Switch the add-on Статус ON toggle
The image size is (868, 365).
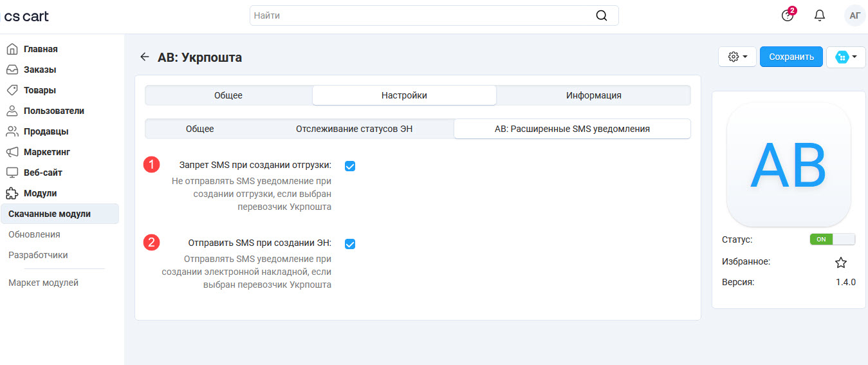(833, 239)
